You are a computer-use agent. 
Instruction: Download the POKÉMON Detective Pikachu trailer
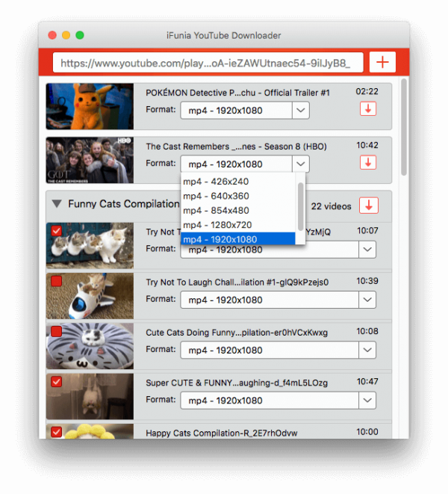[x=368, y=109]
